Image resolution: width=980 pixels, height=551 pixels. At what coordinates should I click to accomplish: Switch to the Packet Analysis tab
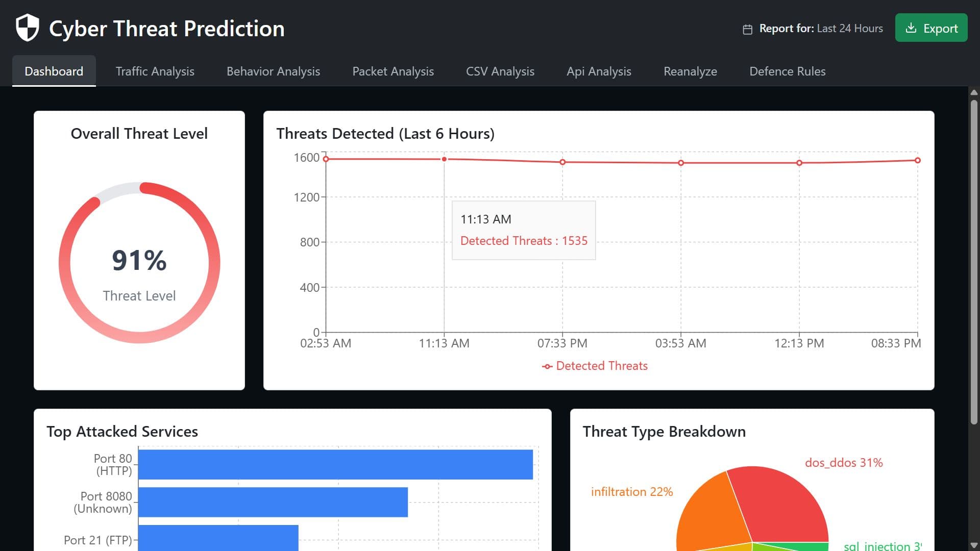coord(393,71)
